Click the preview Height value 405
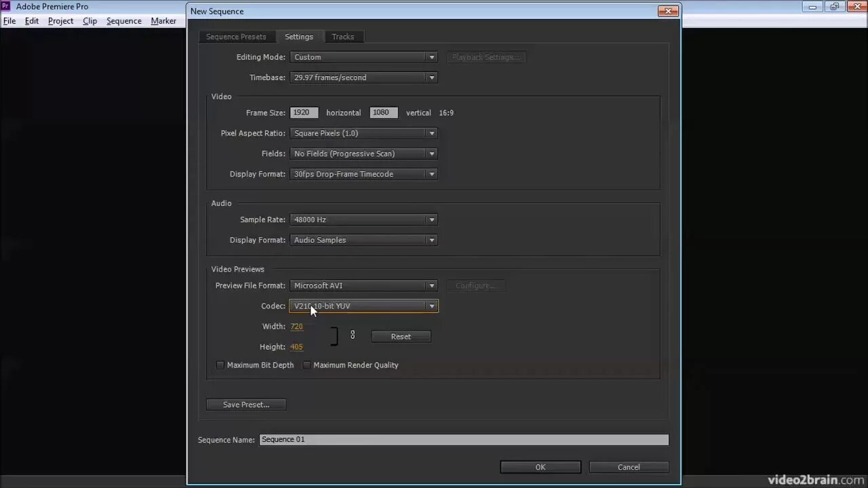Viewport: 868px width, 488px height. [x=296, y=347]
